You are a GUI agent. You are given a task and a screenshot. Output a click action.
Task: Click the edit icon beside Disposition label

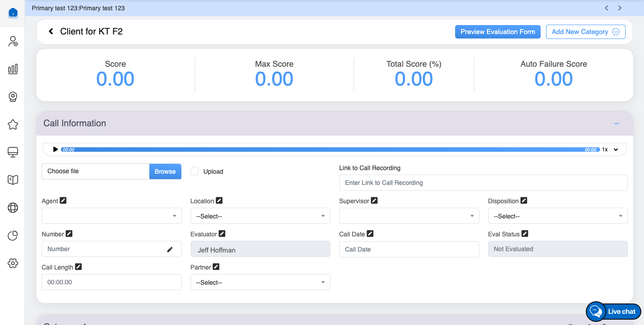pos(524,201)
